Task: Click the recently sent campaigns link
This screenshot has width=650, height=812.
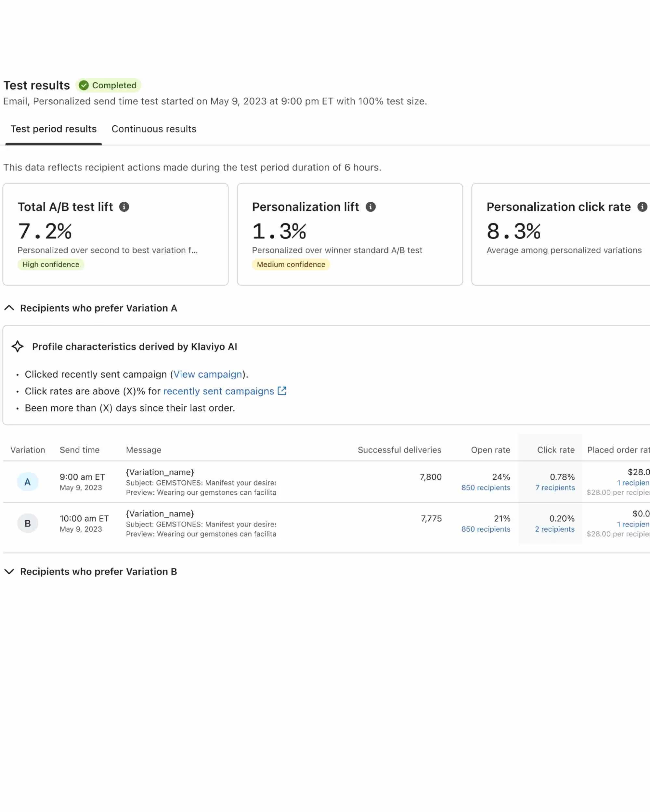Action: pyautogui.click(x=218, y=391)
